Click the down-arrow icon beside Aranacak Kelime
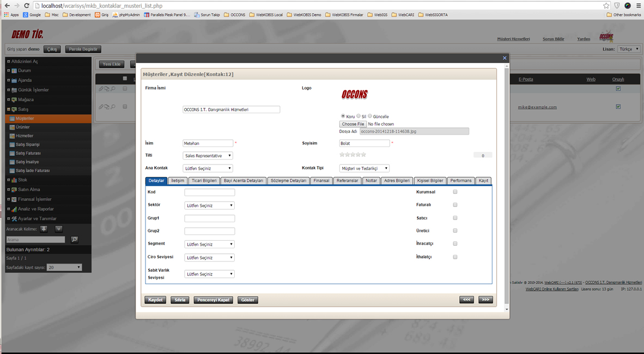 click(x=59, y=229)
